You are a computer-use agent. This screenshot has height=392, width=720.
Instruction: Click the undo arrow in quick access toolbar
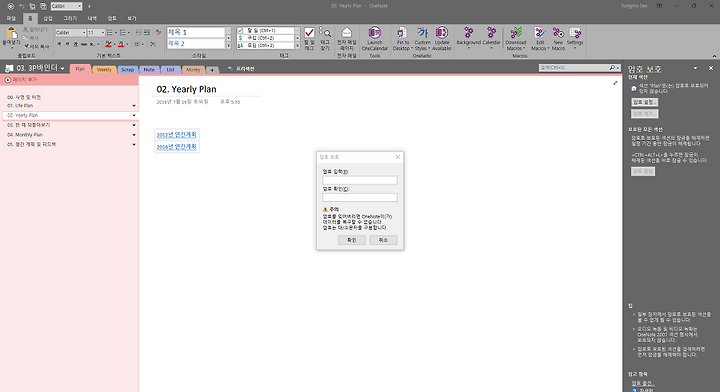21,6
